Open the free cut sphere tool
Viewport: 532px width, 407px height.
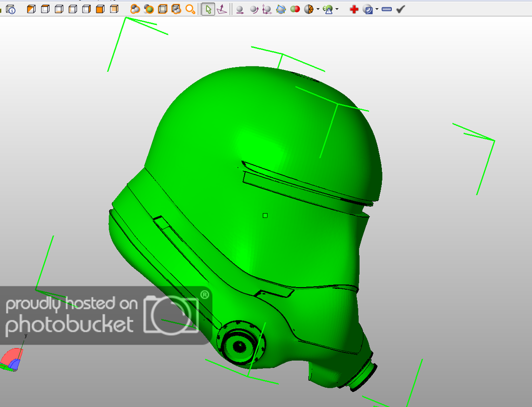click(309, 9)
